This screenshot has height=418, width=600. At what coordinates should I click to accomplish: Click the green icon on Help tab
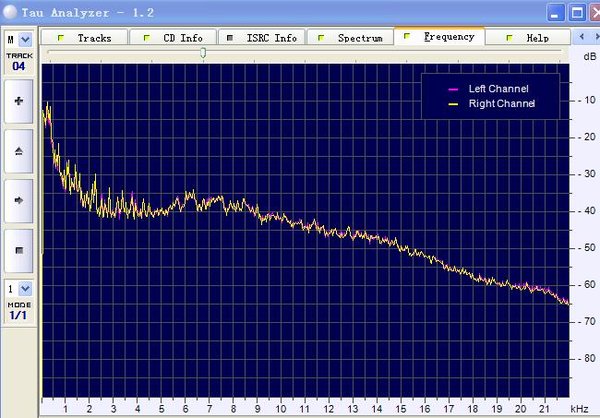point(509,38)
